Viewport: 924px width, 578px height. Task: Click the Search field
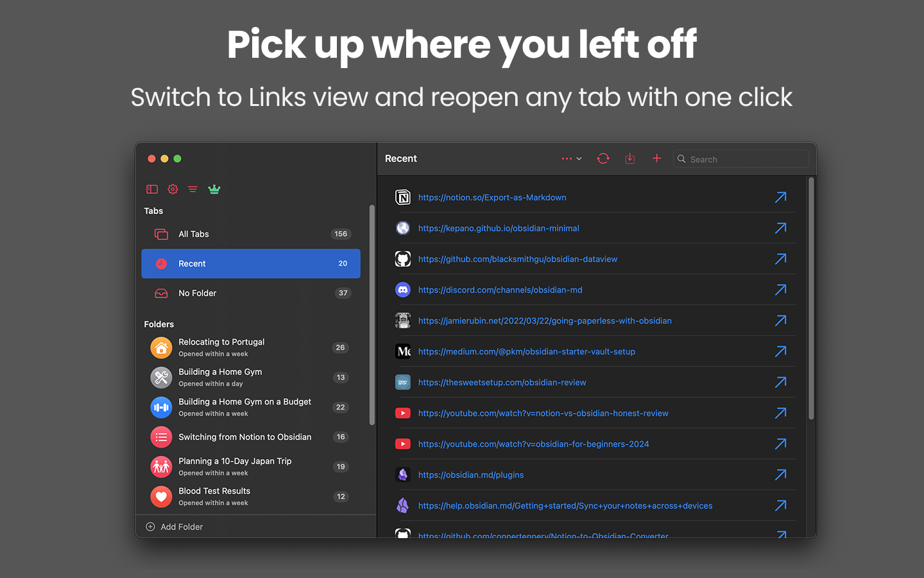pyautogui.click(x=741, y=159)
